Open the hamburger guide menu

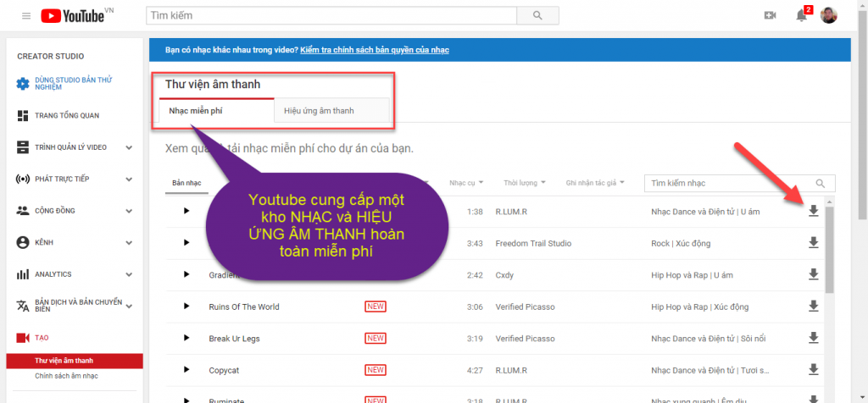point(26,15)
